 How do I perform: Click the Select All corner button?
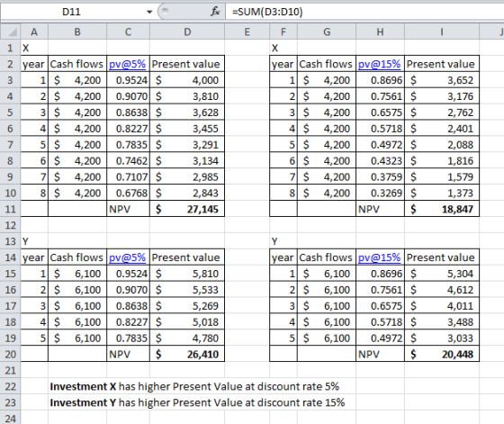pyautogui.click(x=11, y=32)
